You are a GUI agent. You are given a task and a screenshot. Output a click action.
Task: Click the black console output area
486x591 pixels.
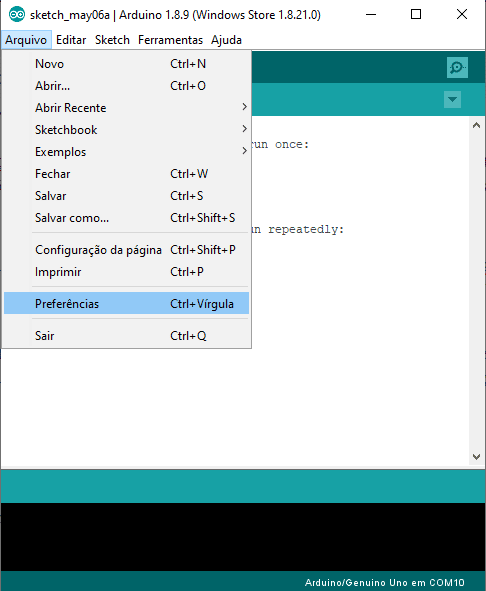(243, 537)
